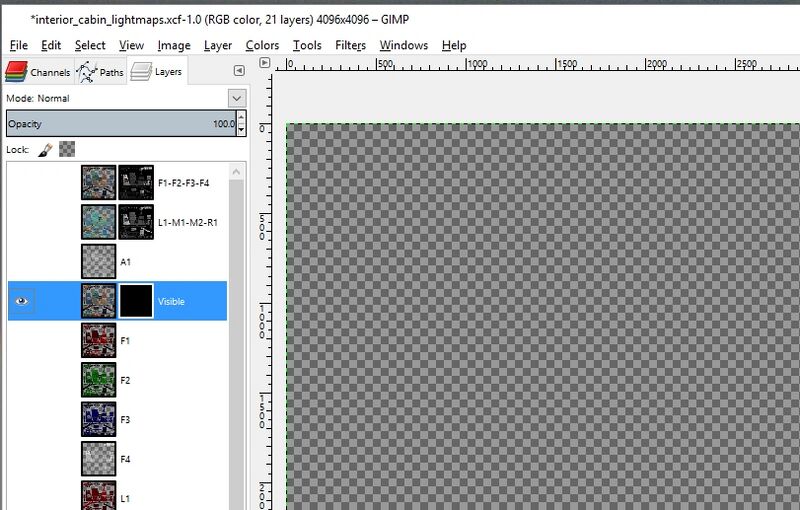Viewport: 800px width, 510px height.
Task: Click the L1-M1-M2-R1 layer name
Action: (188, 222)
